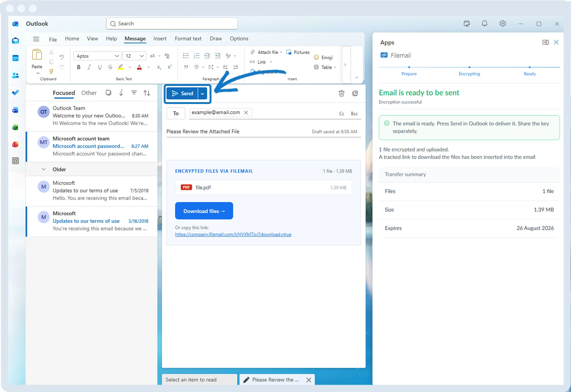Viewport: 571px width, 392px height.
Task: Open the filter icon in message list
Action: tap(134, 93)
